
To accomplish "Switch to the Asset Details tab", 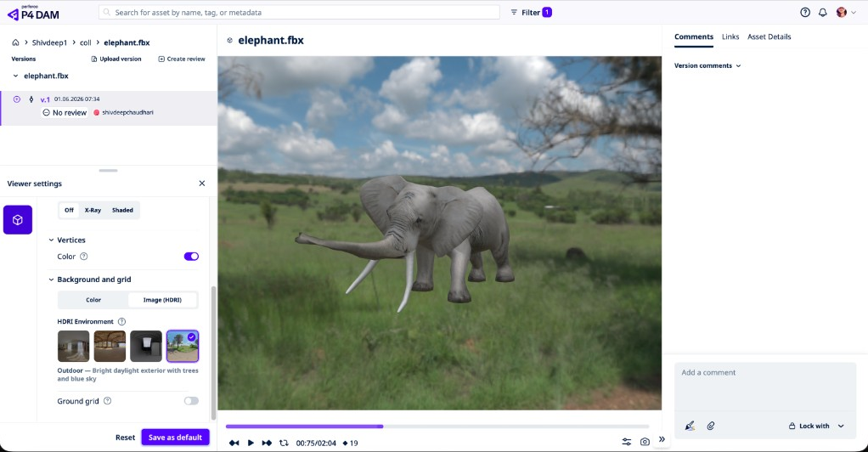I will pos(769,37).
